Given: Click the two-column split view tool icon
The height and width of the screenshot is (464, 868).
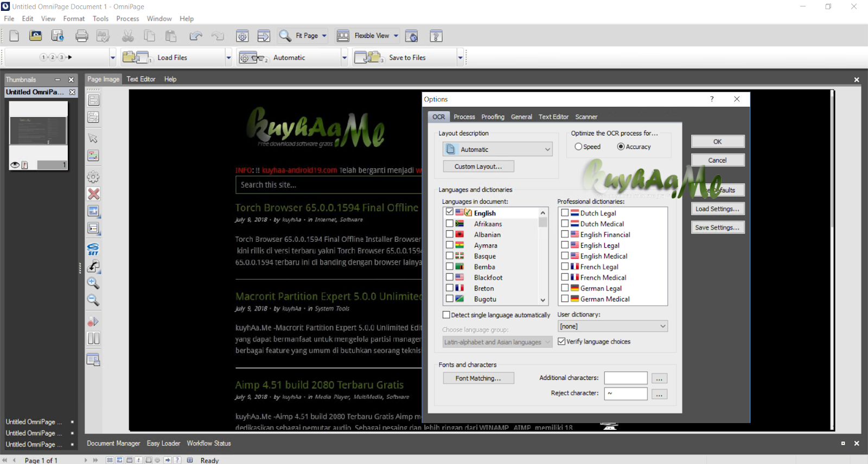Looking at the screenshot, I should (x=93, y=338).
